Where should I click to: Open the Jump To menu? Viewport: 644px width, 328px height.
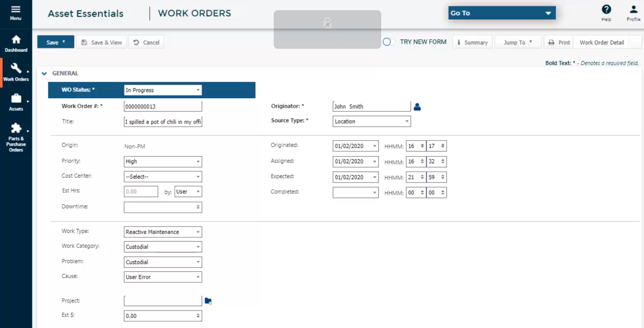pyautogui.click(x=517, y=42)
